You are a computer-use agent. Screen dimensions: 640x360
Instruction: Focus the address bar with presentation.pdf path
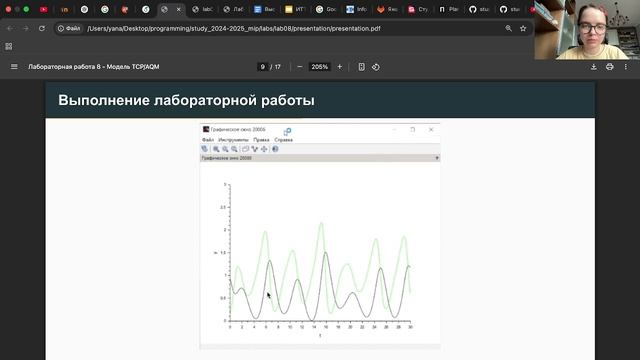tap(233, 29)
